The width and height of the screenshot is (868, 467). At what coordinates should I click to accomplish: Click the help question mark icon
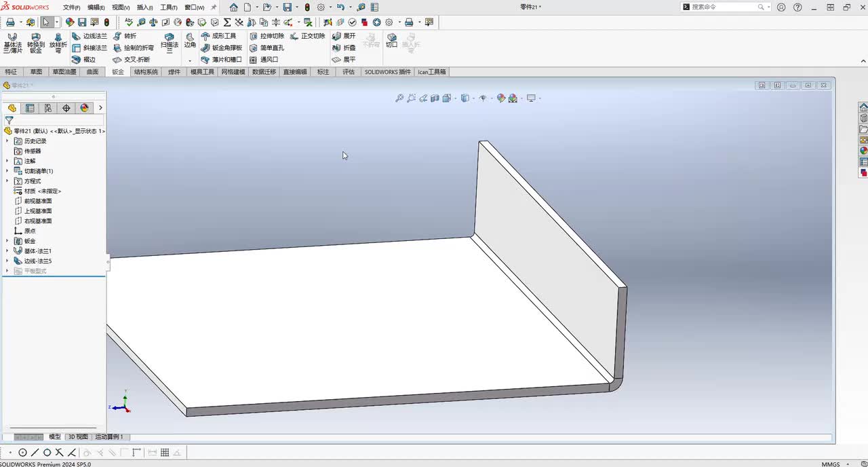(797, 7)
